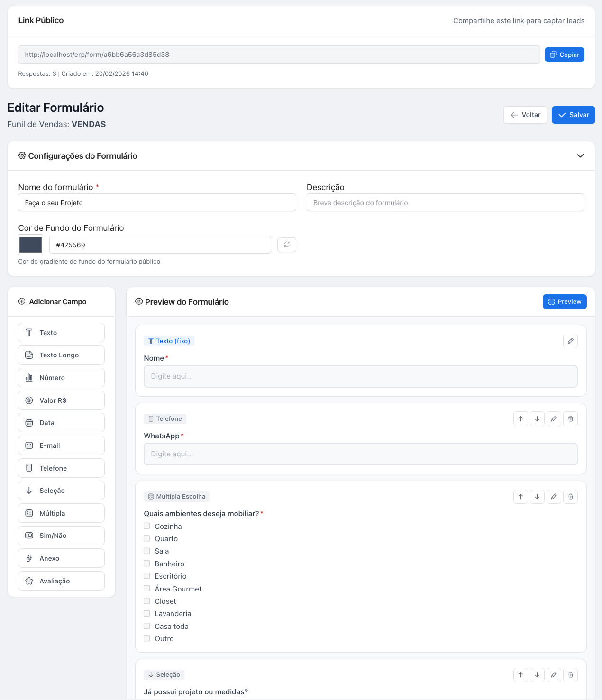Click the Salvar button
The width and height of the screenshot is (602, 700).
[573, 115]
